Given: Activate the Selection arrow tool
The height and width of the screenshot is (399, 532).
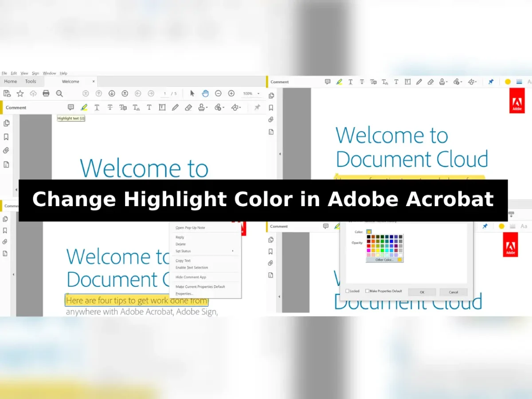Looking at the screenshot, I should 192,93.
